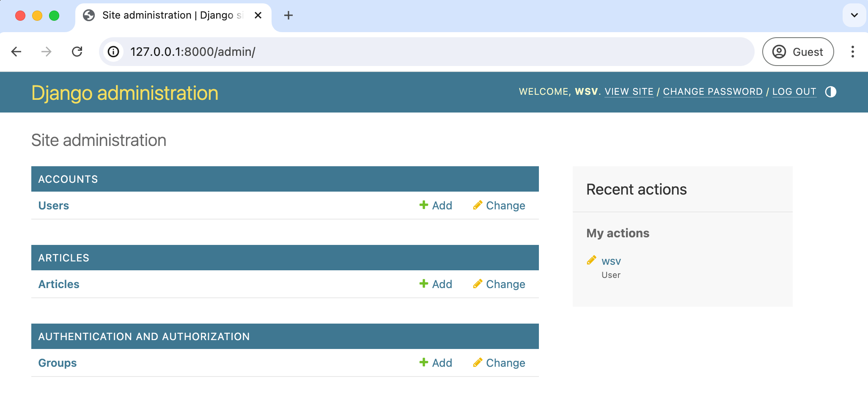Open the Guest profile button
This screenshot has height=412, width=868.
point(798,52)
